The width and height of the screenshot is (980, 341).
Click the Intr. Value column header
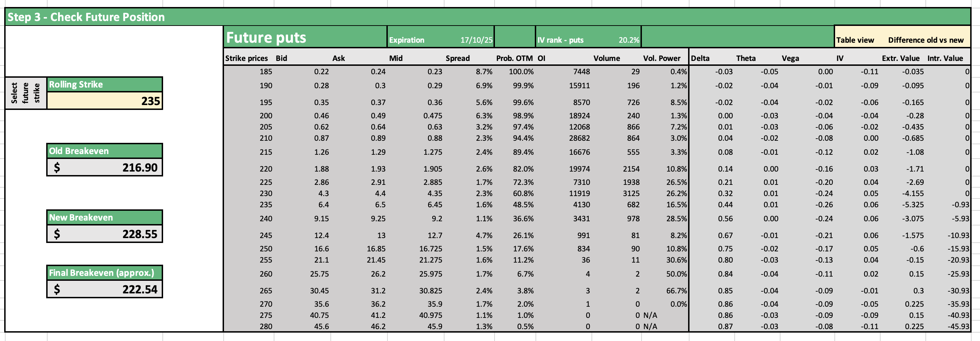[x=945, y=58]
